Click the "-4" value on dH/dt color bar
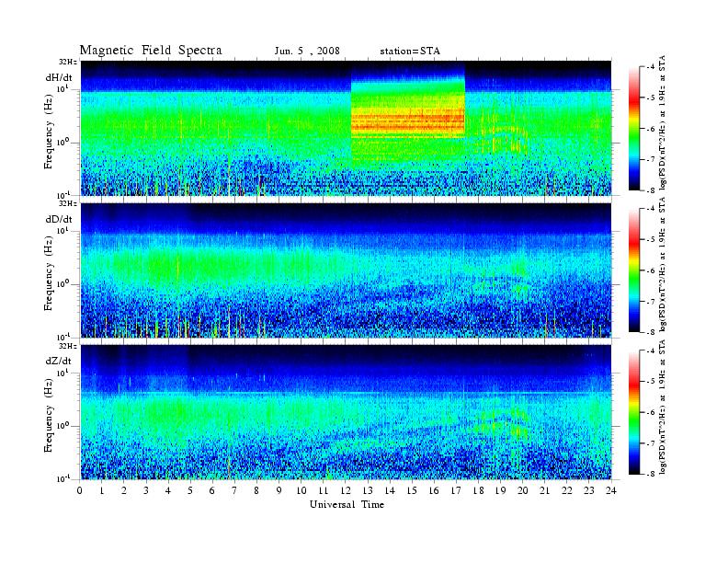Viewport: 728px width, 563px height. click(x=651, y=67)
